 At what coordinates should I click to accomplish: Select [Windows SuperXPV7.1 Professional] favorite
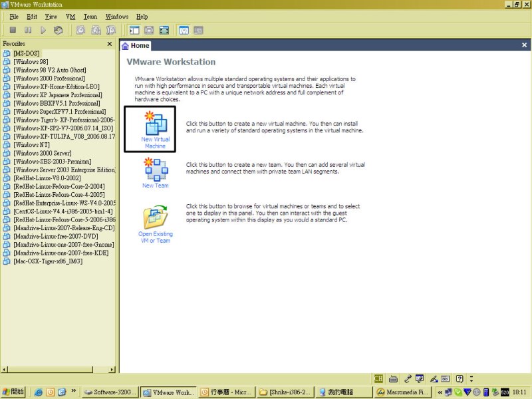click(60, 112)
